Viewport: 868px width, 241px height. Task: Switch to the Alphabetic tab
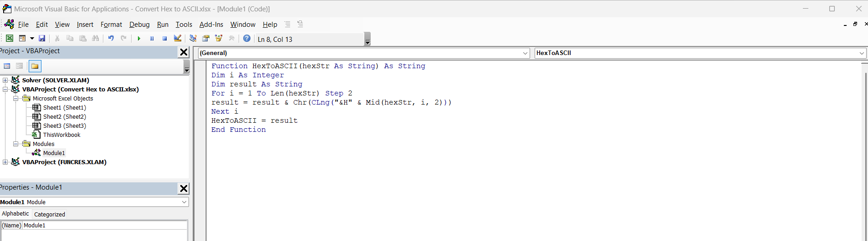[x=15, y=214]
